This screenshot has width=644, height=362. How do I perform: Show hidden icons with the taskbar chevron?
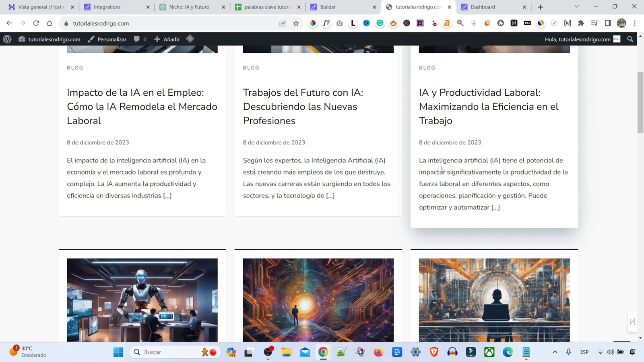[555, 352]
